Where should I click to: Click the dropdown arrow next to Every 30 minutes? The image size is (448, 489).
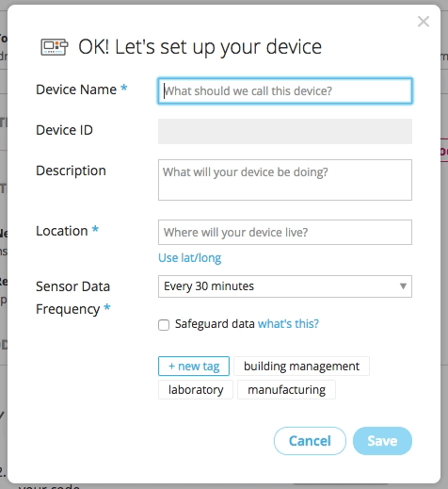click(x=403, y=286)
